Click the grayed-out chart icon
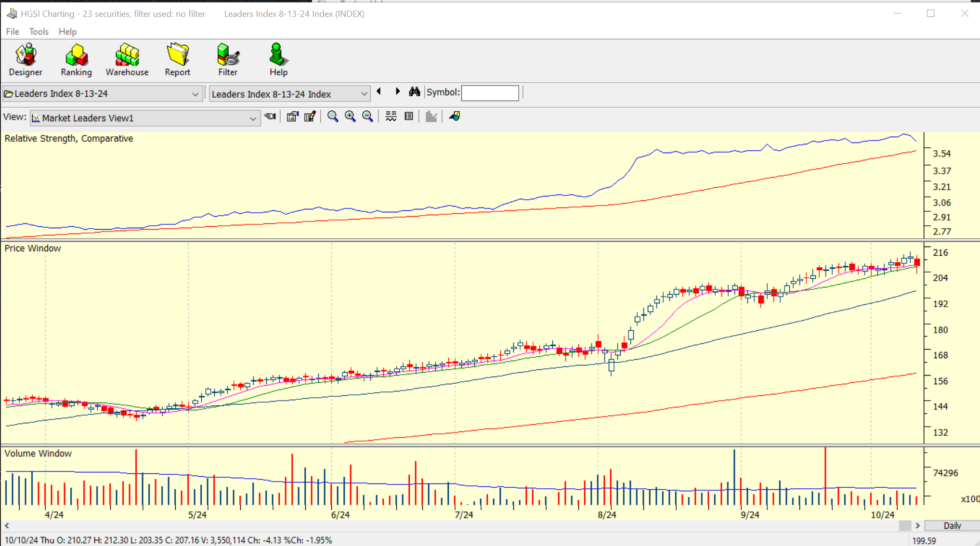The width and height of the screenshot is (980, 546). [x=431, y=117]
